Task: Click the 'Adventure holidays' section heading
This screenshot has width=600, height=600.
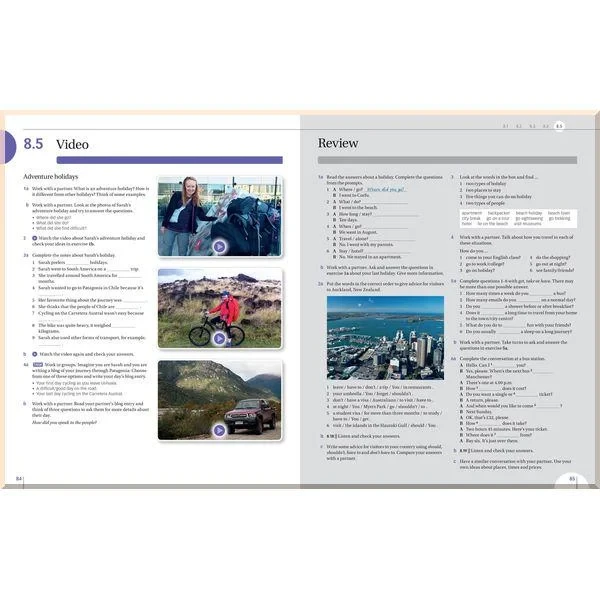Action: pos(50,176)
